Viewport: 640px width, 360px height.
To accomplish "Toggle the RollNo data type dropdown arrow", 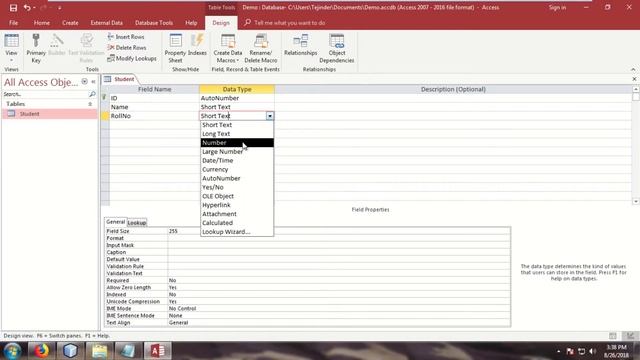I will [270, 116].
